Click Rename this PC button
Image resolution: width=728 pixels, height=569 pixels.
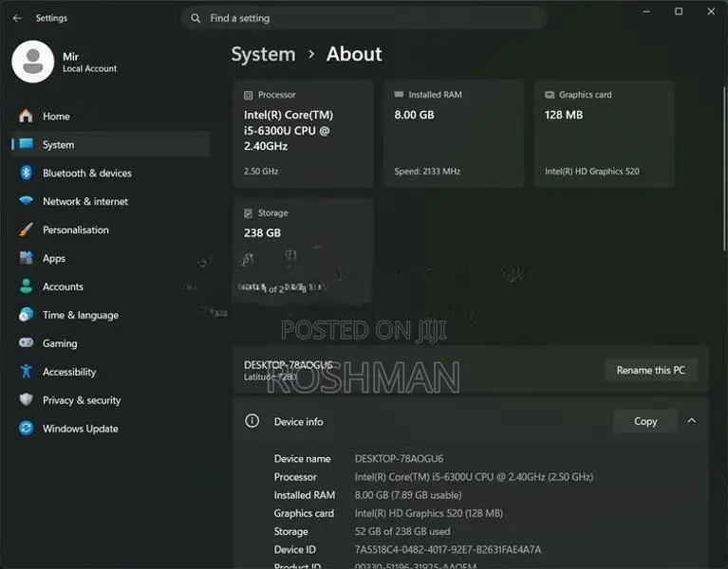650,370
